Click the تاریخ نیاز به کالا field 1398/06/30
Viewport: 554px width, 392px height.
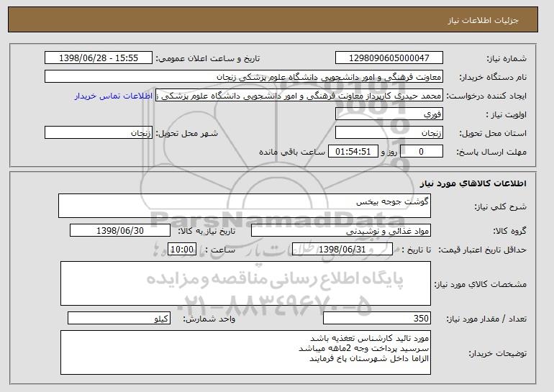click(x=120, y=231)
